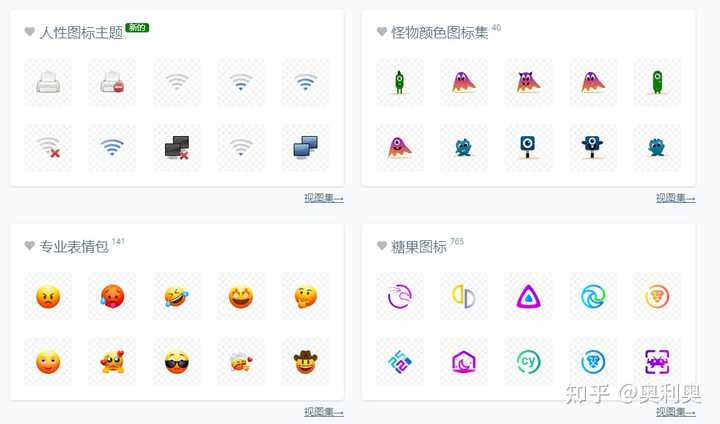Select the green 'cy' circle candy icon

(528, 362)
